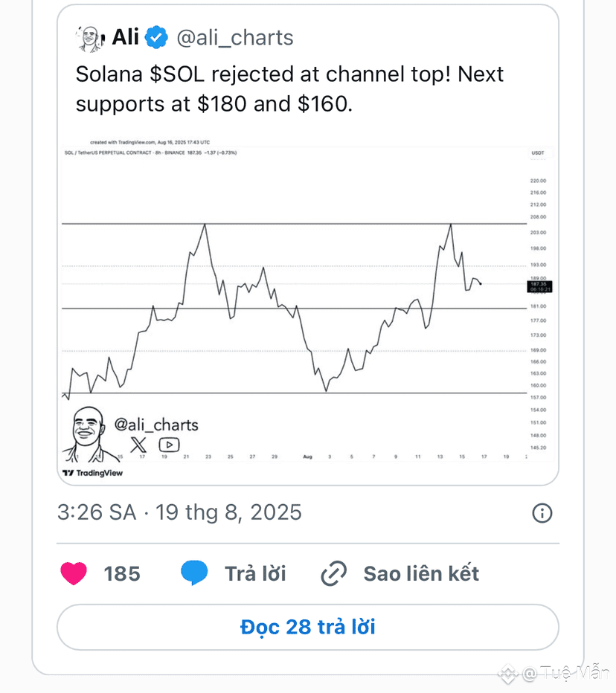Open the @ali_charts handle link
This screenshot has height=693, width=616.
[x=235, y=38]
